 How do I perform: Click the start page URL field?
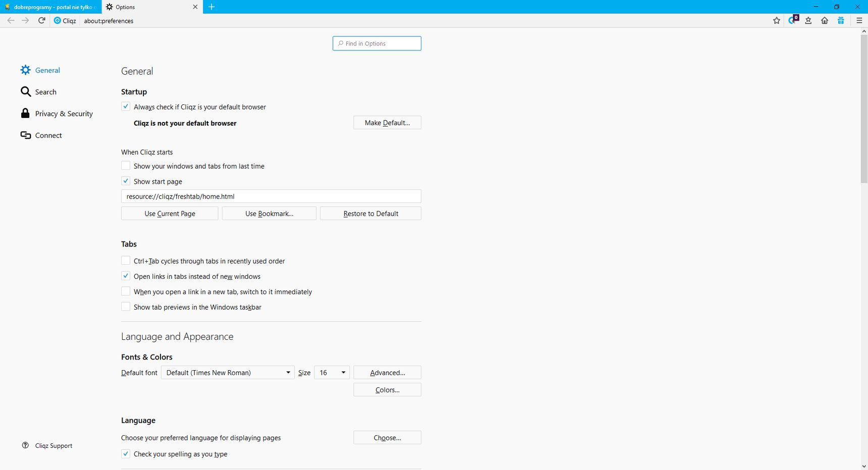271,196
